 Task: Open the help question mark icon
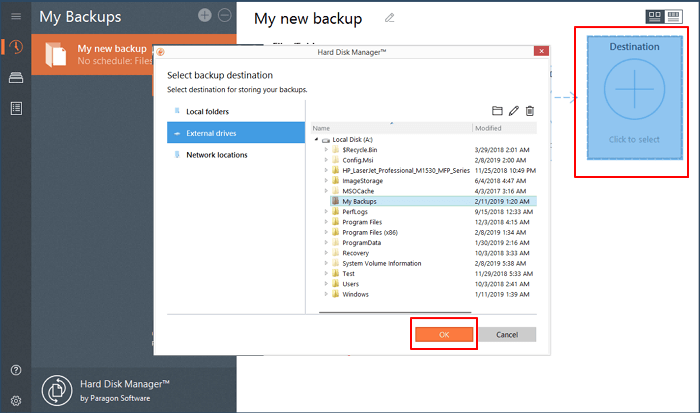tap(15, 370)
